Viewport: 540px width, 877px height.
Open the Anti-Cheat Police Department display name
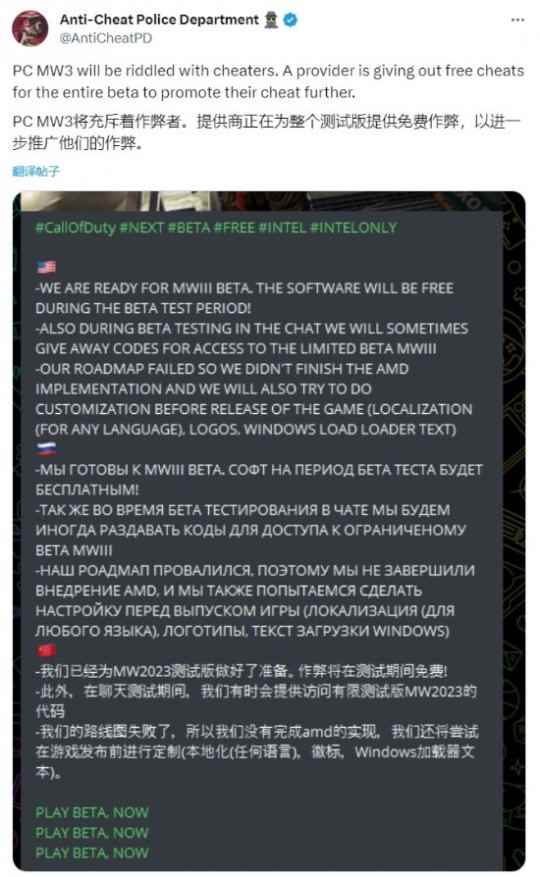click(159, 20)
